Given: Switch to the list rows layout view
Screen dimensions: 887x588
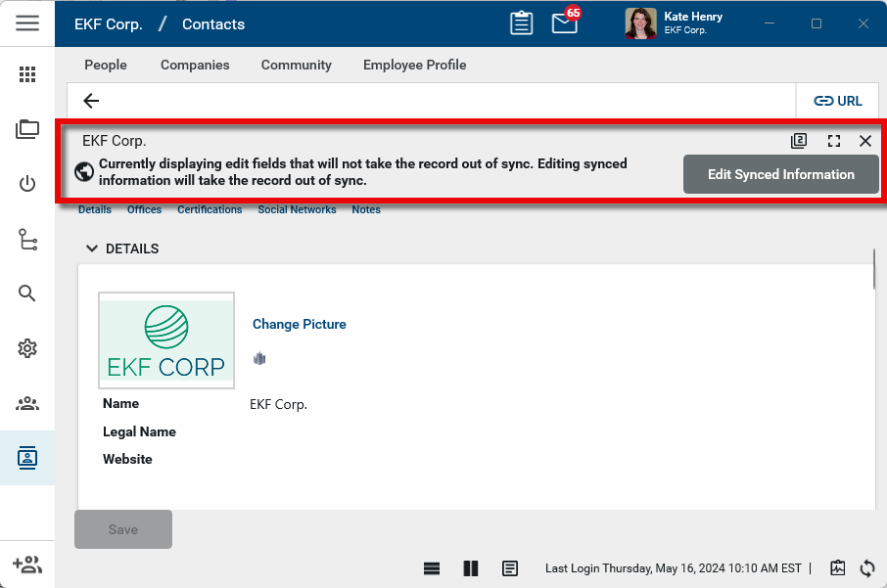Looking at the screenshot, I should tap(432, 568).
